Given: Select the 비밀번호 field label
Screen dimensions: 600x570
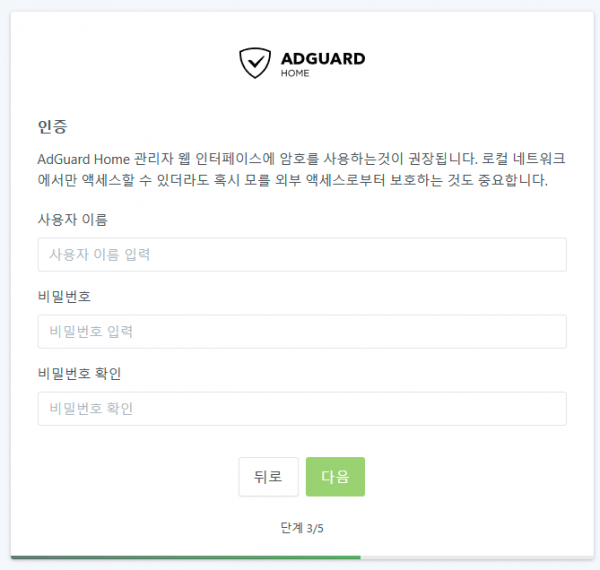Looking at the screenshot, I should coord(64,296).
